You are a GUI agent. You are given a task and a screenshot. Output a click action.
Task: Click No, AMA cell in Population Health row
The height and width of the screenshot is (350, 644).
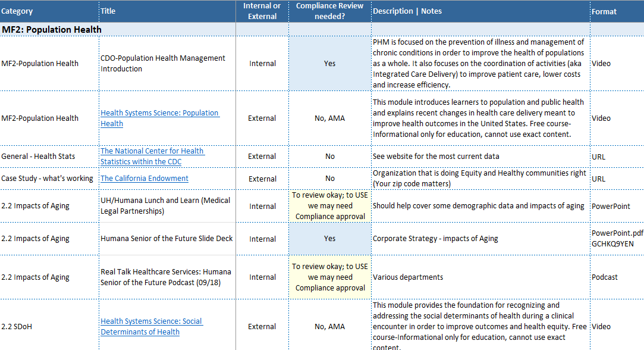pos(330,118)
